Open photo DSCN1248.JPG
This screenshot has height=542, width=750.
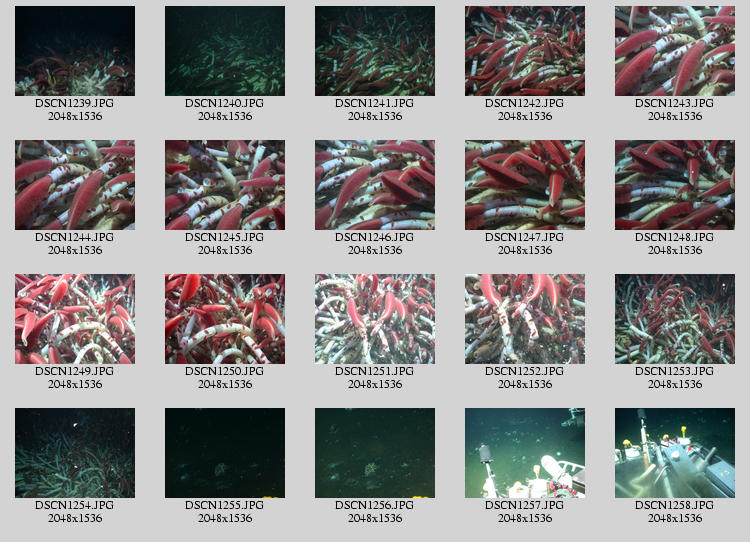pyautogui.click(x=675, y=185)
